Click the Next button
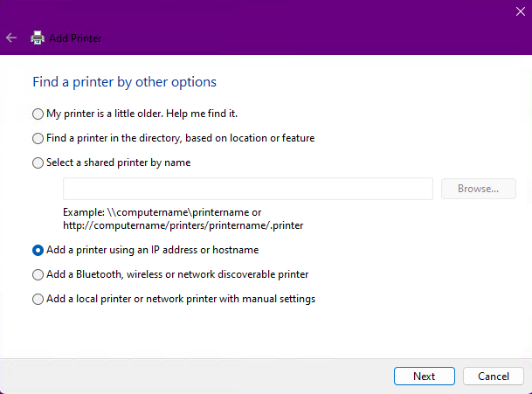Screen dimensions: 532x394 [x=424, y=377]
